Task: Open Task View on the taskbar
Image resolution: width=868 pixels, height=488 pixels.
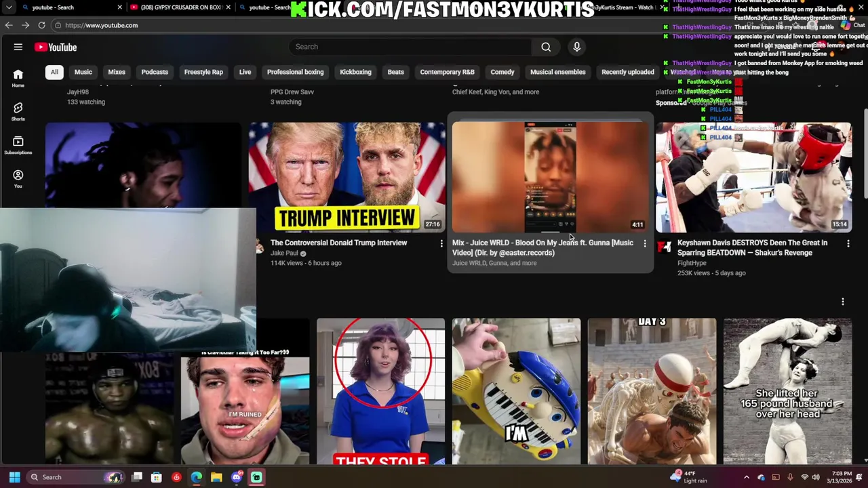Action: (137, 477)
